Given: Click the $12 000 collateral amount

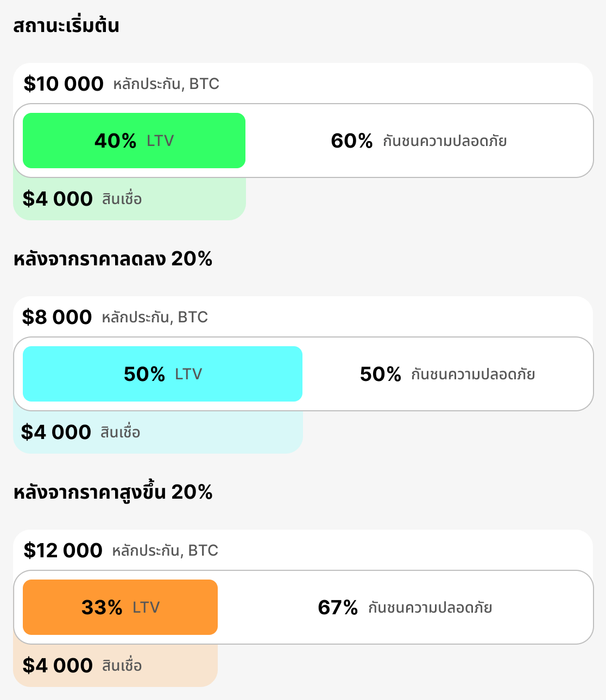Looking at the screenshot, I should coord(63,551).
